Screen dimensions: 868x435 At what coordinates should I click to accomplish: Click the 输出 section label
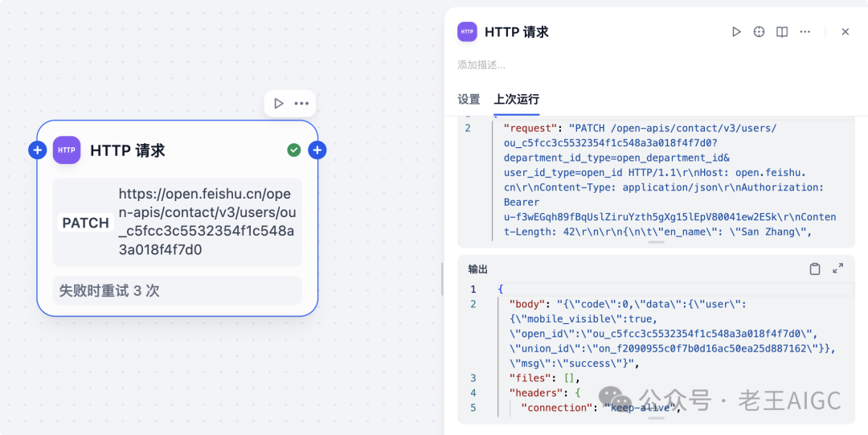click(x=477, y=269)
